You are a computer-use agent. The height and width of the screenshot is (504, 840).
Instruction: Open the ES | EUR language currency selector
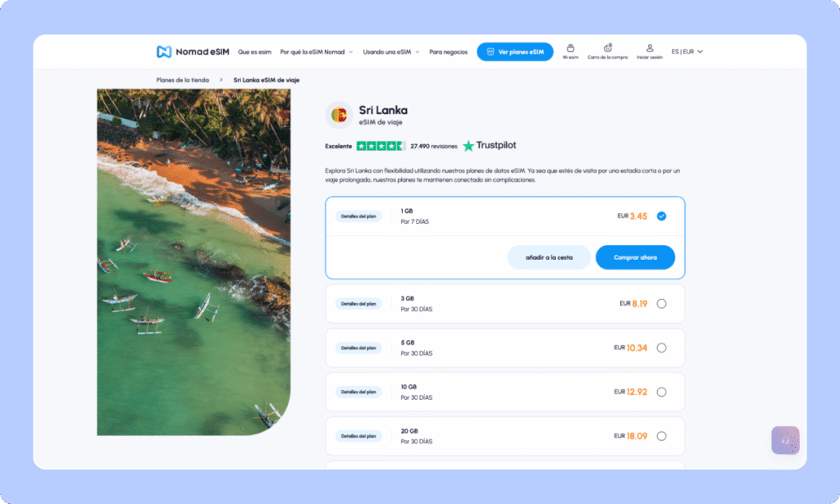pyautogui.click(x=687, y=52)
